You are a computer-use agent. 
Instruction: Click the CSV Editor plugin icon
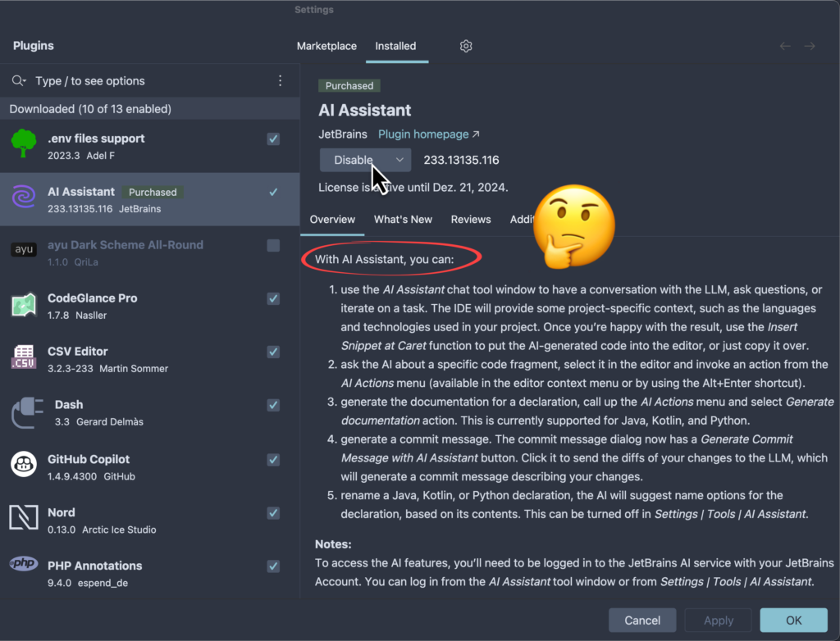(24, 358)
